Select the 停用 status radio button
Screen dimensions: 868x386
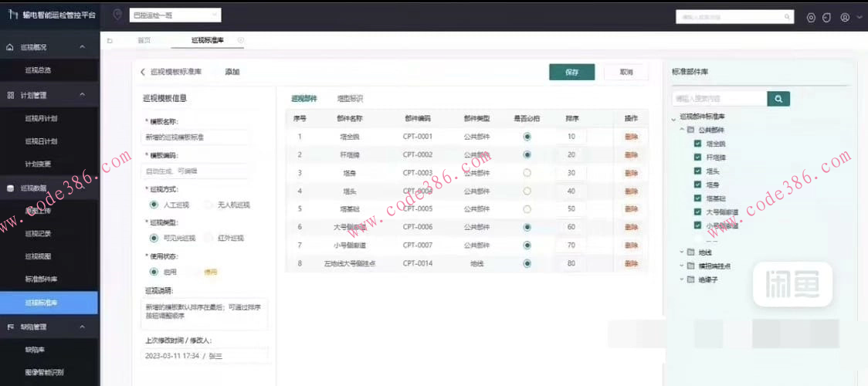[x=195, y=272]
